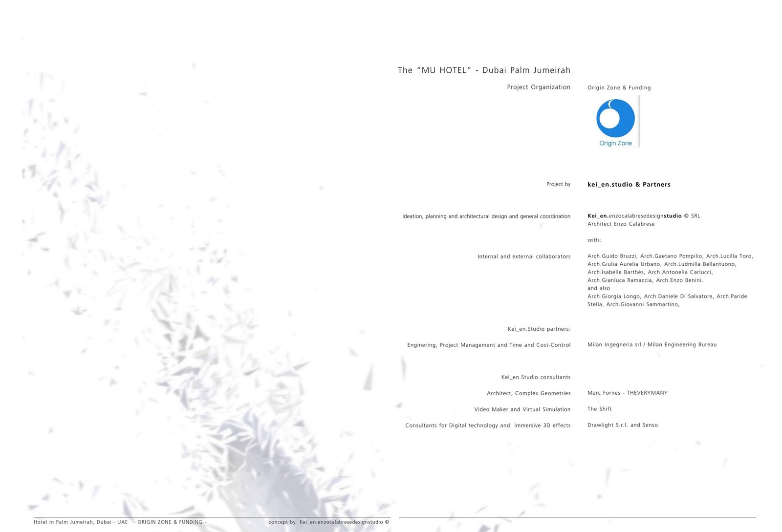This screenshot has height=532, width=782.
Task: Click the MU HOTEL Dubai Palm Jumeirah title
Action: click(484, 70)
